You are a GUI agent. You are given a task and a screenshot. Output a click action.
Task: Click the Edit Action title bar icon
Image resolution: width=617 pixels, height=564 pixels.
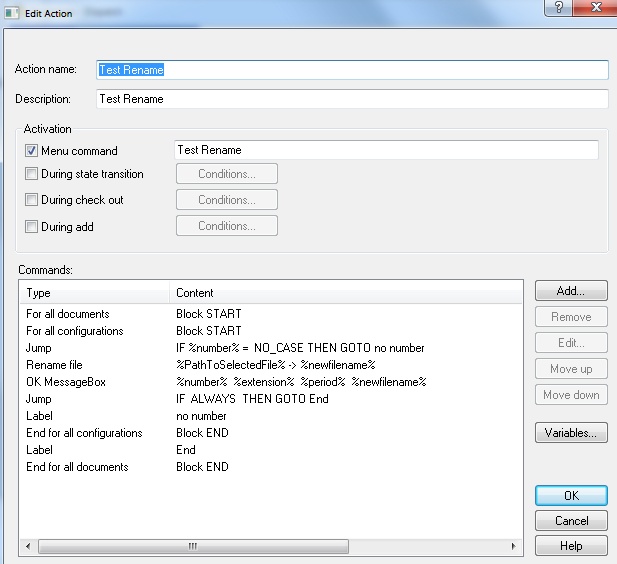(x=11, y=13)
